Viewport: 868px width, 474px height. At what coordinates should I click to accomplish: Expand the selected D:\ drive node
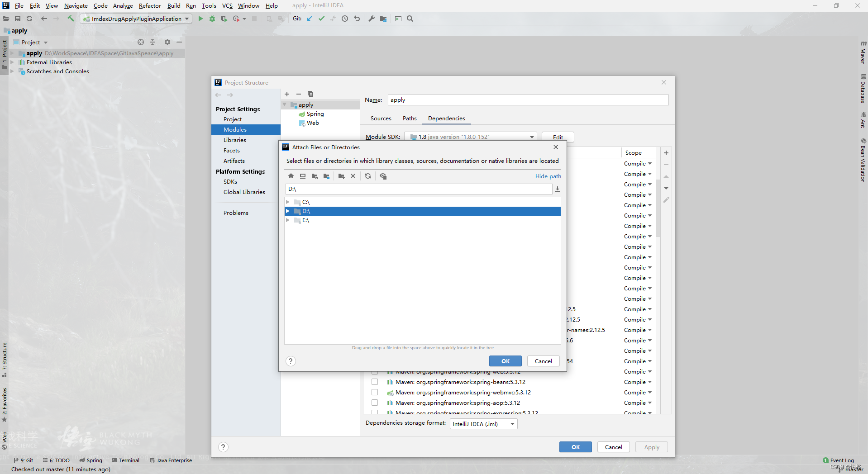[x=288, y=211]
